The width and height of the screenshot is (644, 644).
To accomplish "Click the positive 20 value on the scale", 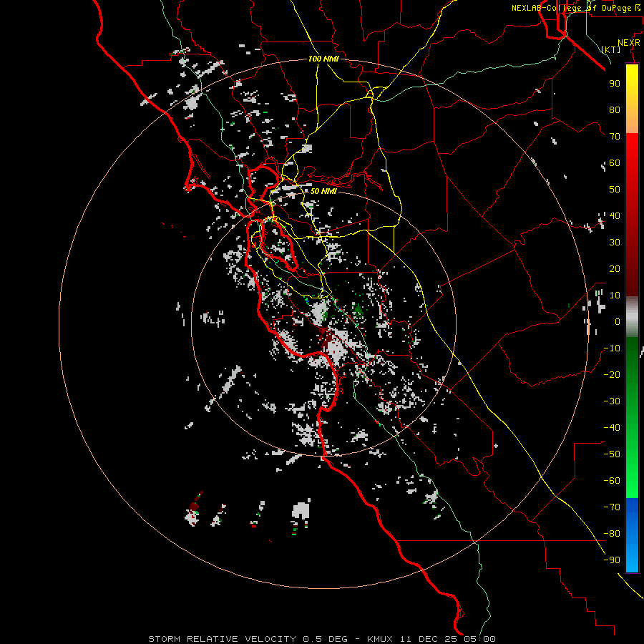I will (x=615, y=268).
